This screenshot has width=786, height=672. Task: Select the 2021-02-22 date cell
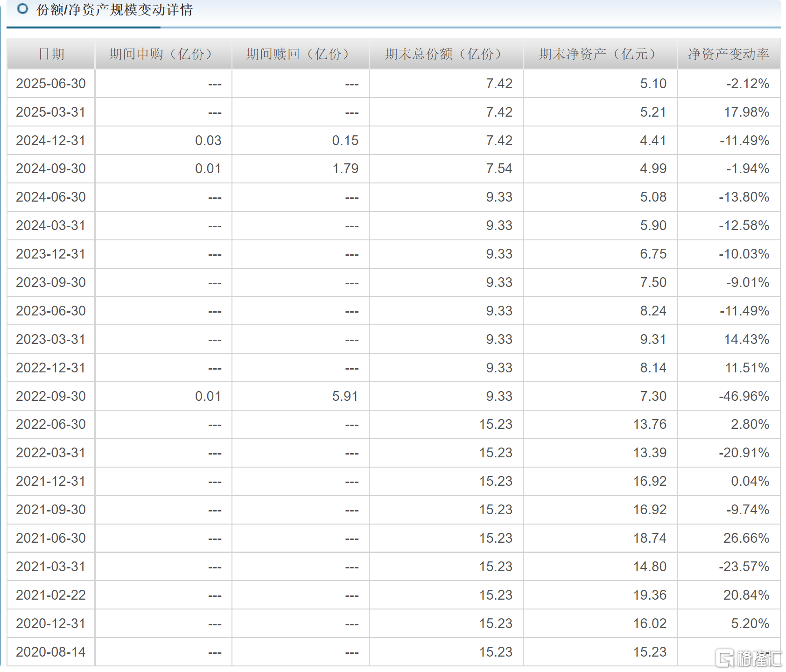tap(51, 595)
